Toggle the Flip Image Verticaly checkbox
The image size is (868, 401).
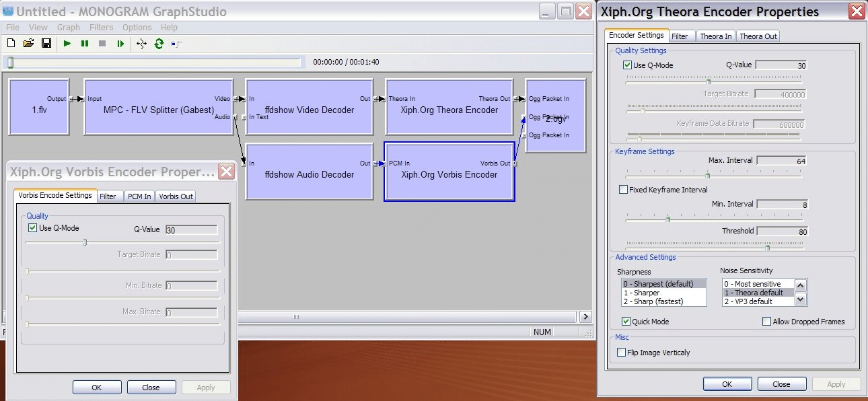(621, 352)
